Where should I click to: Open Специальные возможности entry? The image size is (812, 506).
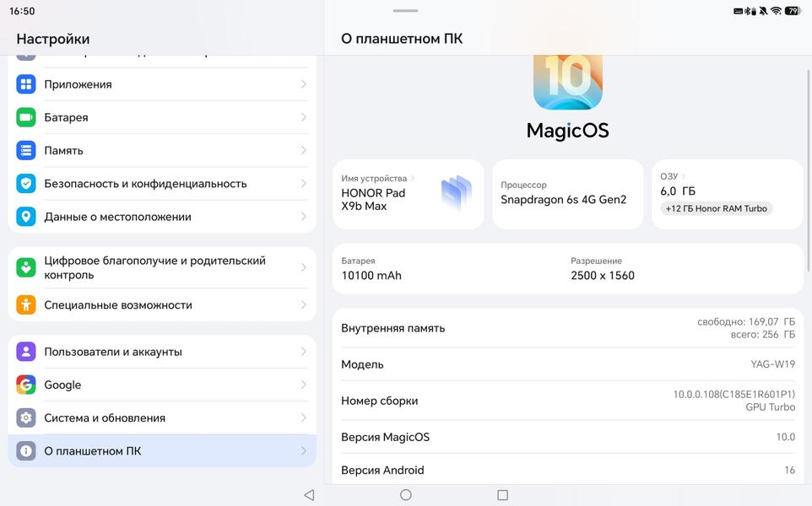tap(162, 304)
